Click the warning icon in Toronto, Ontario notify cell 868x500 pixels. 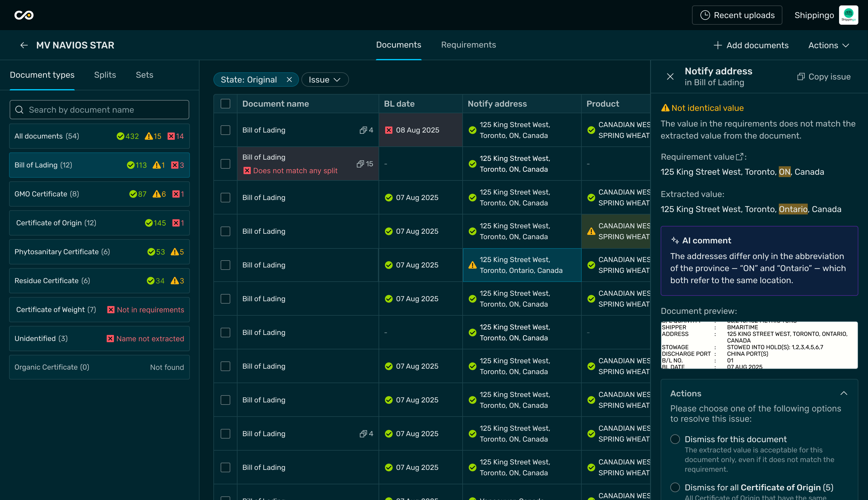[x=473, y=265]
